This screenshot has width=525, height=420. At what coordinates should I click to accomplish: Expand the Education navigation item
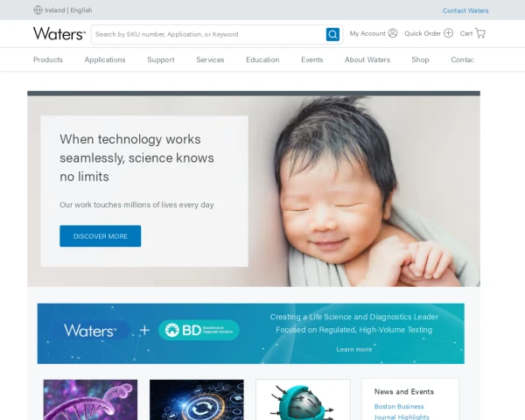pyautogui.click(x=262, y=59)
